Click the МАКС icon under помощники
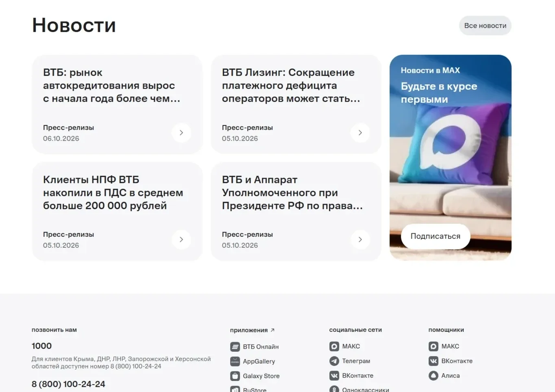This screenshot has height=392, width=555. pos(433,346)
